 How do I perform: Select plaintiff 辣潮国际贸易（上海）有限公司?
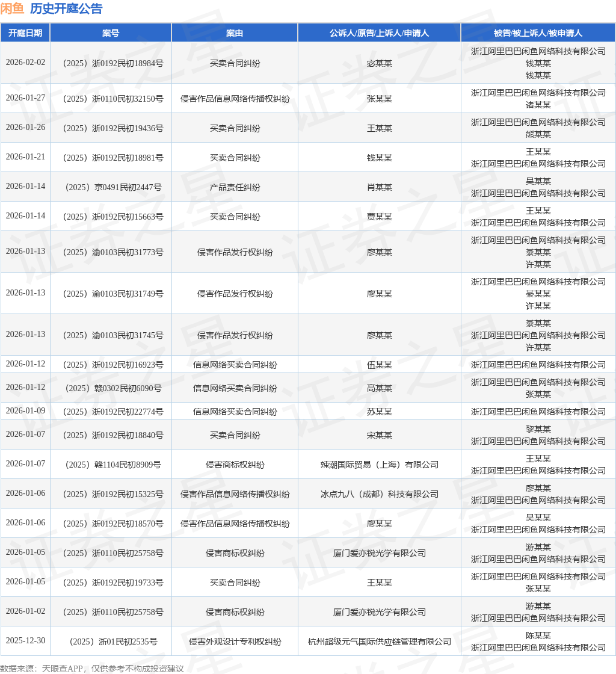point(380,465)
